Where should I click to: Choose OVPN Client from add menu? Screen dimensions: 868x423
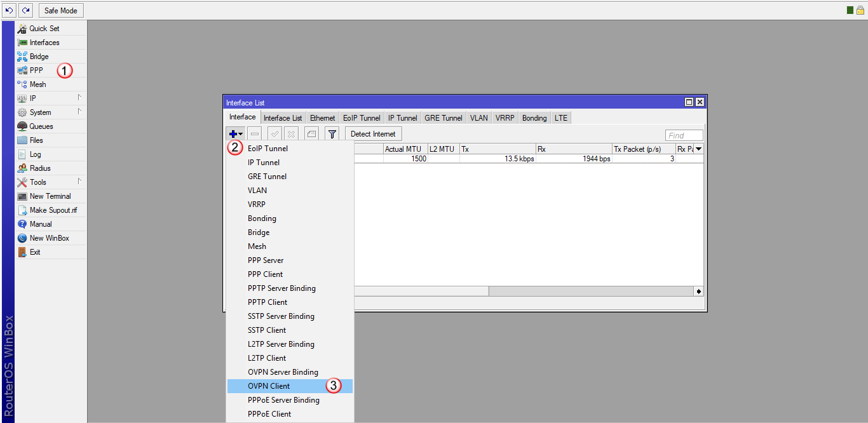click(x=290, y=386)
